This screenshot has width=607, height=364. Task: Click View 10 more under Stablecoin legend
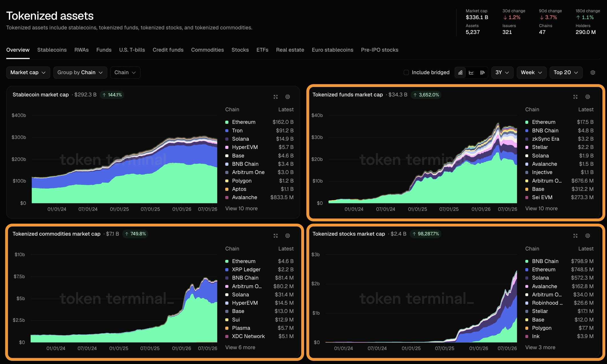tap(241, 209)
